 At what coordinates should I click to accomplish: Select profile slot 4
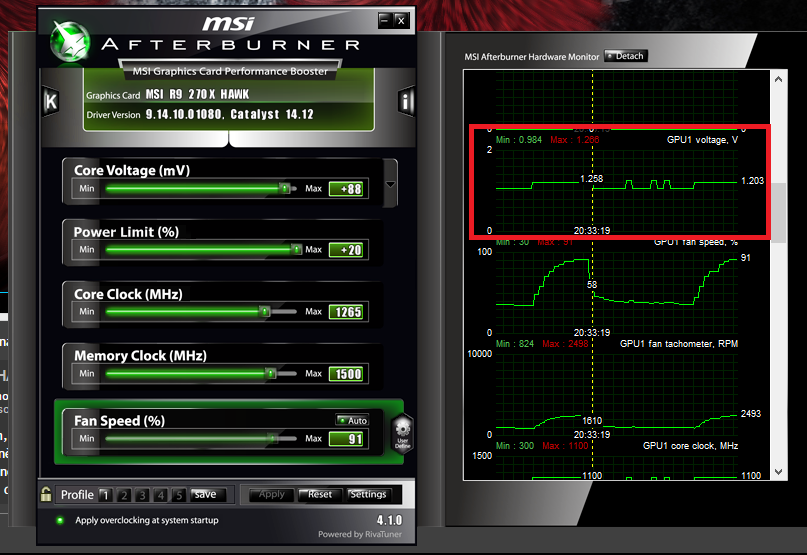[161, 495]
